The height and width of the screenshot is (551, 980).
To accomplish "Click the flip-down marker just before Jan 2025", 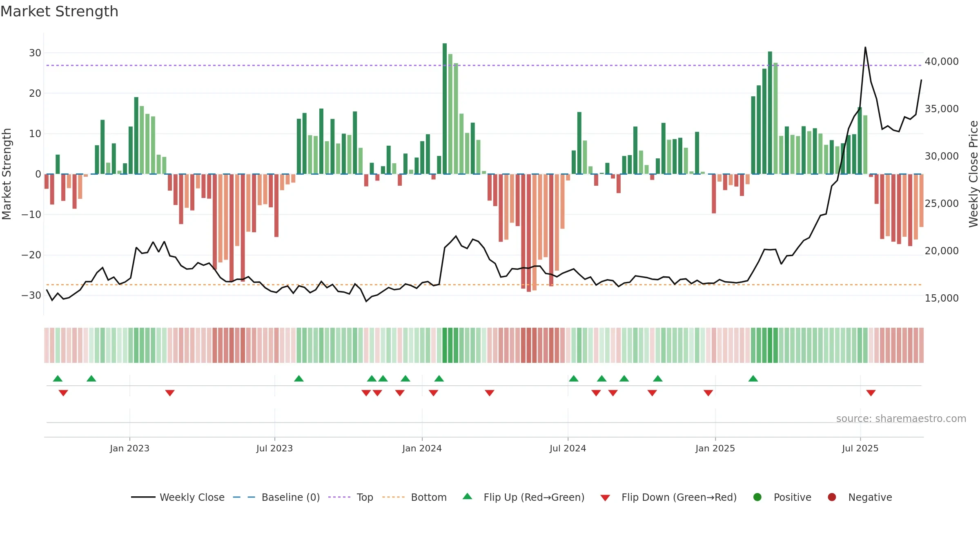I will 708,393.
